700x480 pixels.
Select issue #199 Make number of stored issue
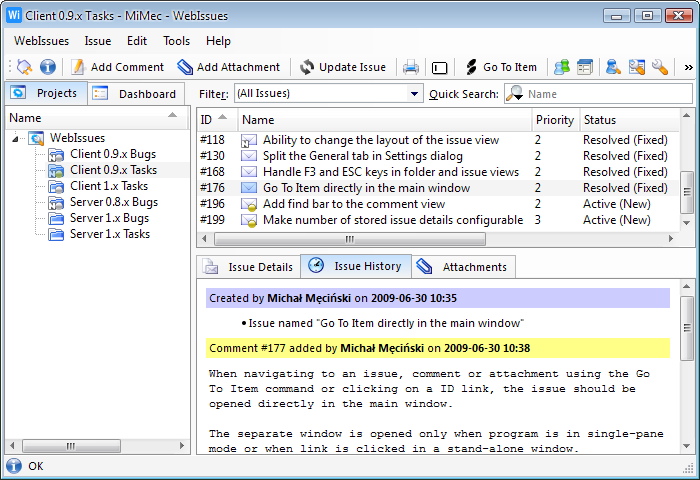click(438, 220)
